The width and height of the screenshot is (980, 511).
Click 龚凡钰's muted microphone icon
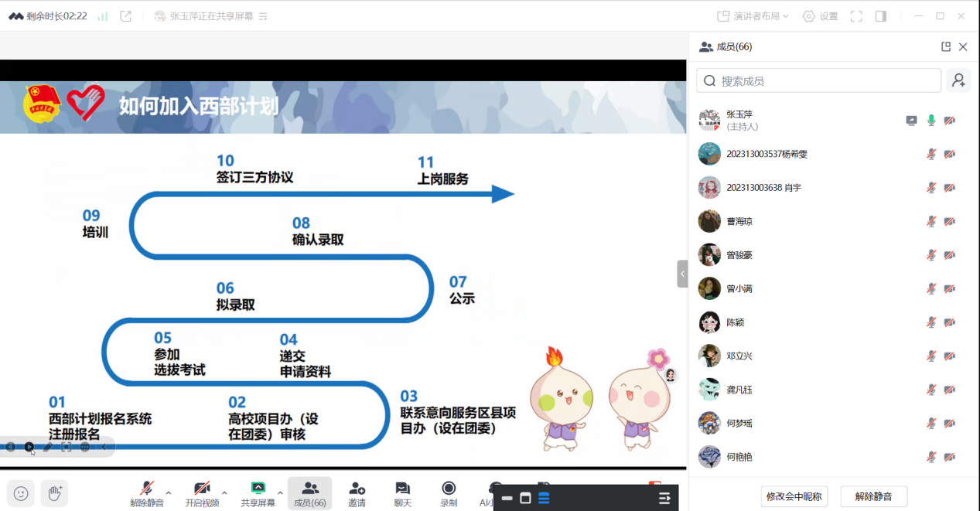pyautogui.click(x=931, y=389)
